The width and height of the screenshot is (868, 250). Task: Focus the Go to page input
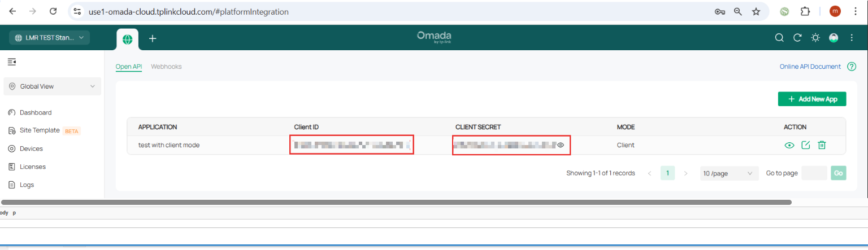click(x=814, y=173)
